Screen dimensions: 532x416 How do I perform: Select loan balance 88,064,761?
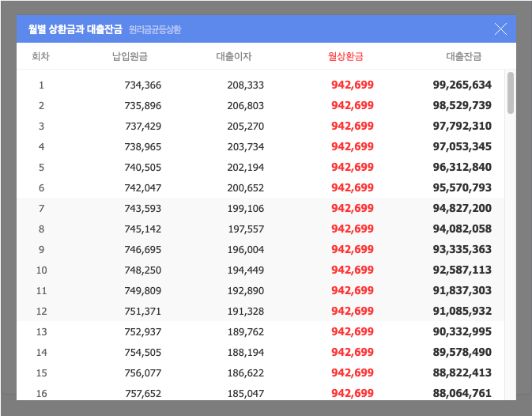point(462,393)
